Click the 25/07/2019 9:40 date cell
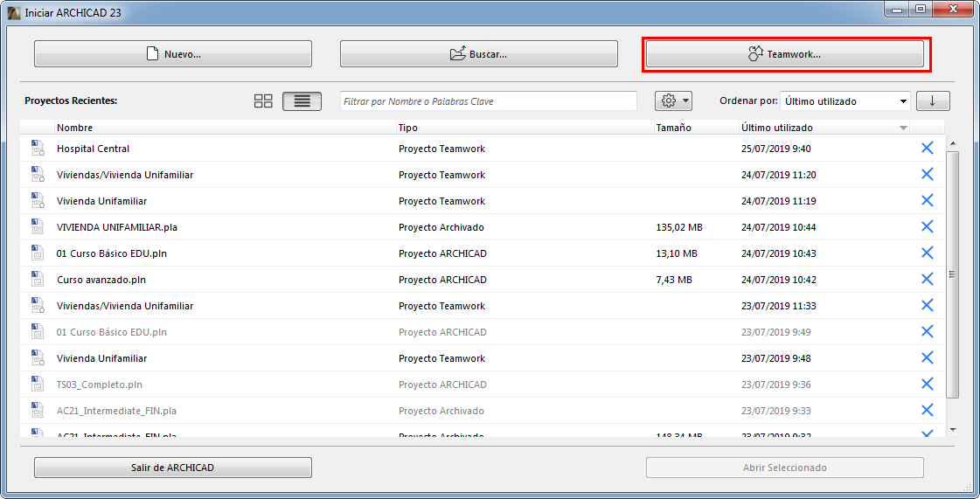 click(x=776, y=149)
